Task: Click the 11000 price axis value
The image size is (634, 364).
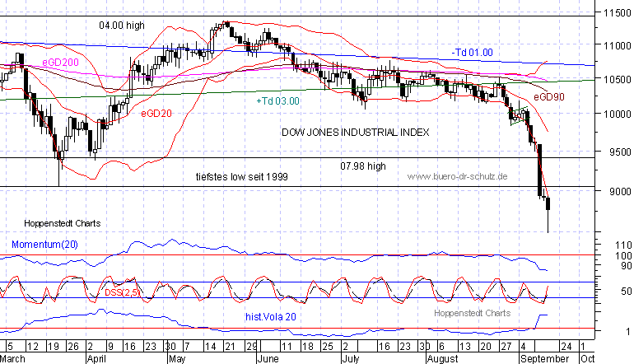Action: coord(618,45)
